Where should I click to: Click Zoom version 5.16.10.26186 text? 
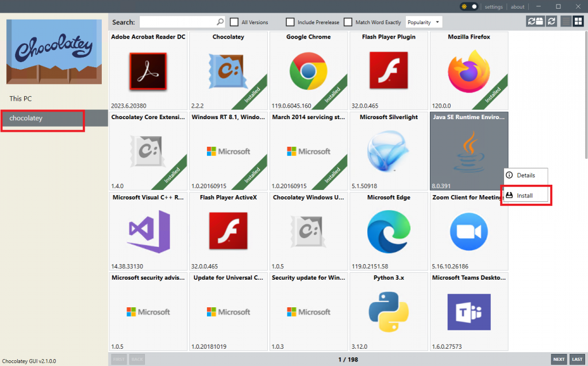tap(450, 266)
